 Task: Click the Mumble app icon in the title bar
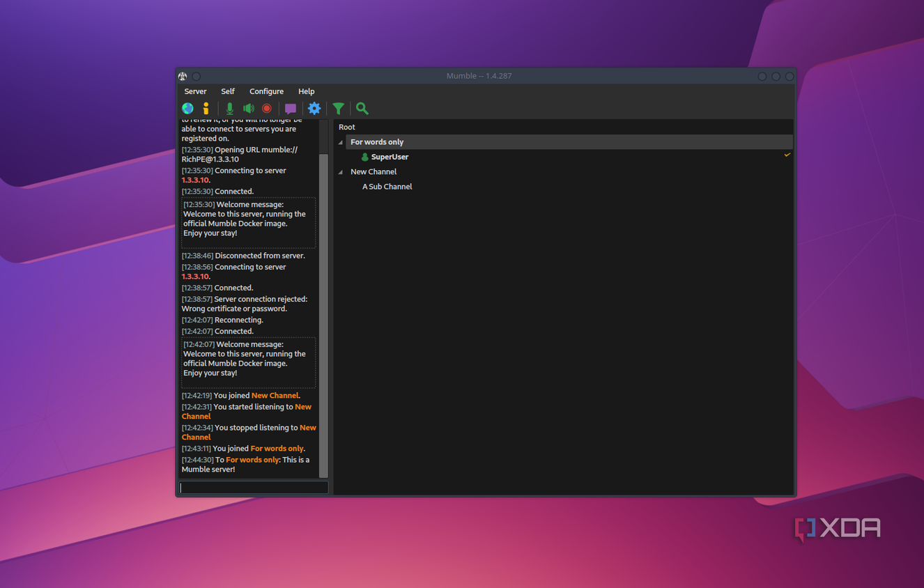point(183,76)
